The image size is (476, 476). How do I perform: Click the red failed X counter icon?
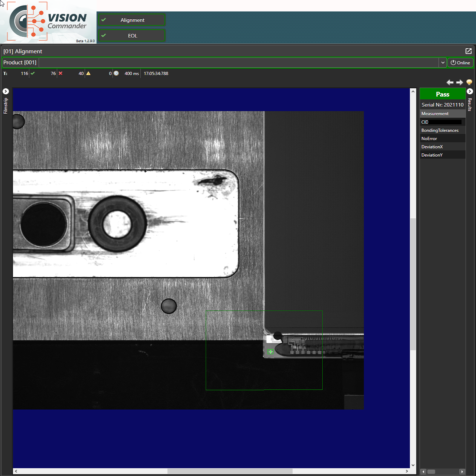(x=61, y=74)
